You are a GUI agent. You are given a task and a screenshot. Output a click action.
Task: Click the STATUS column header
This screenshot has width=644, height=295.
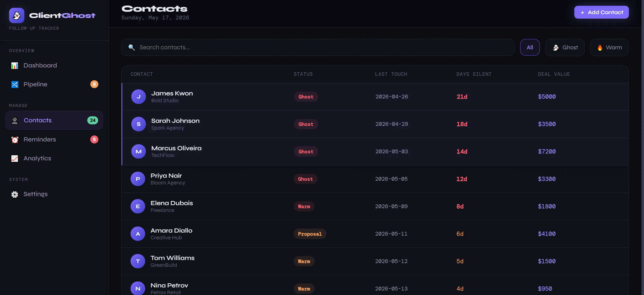303,74
